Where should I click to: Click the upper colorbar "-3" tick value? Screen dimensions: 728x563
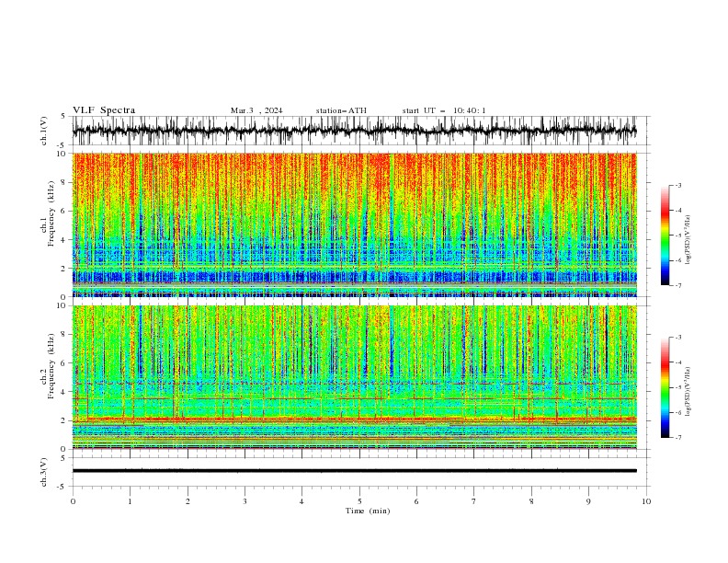pyautogui.click(x=678, y=185)
